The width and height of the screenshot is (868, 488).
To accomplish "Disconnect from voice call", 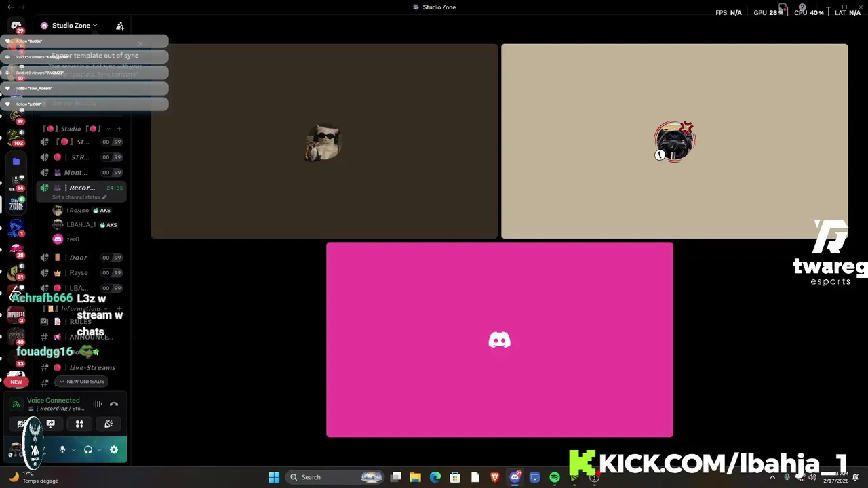I will [114, 404].
